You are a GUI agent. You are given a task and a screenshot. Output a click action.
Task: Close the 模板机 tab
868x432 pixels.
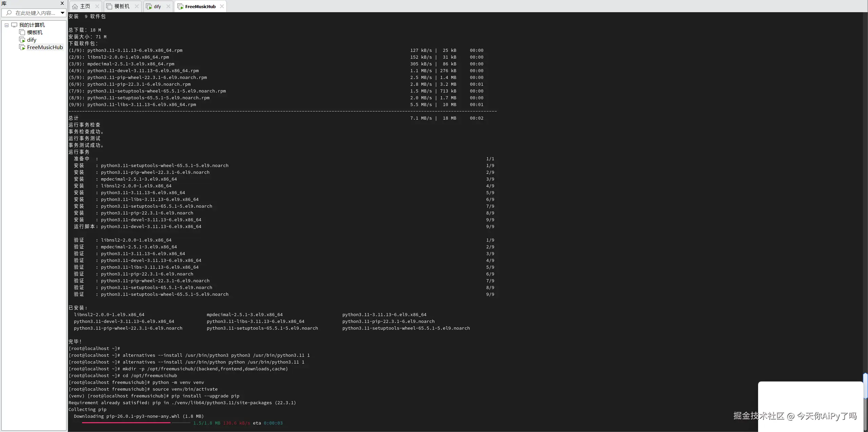click(x=137, y=6)
